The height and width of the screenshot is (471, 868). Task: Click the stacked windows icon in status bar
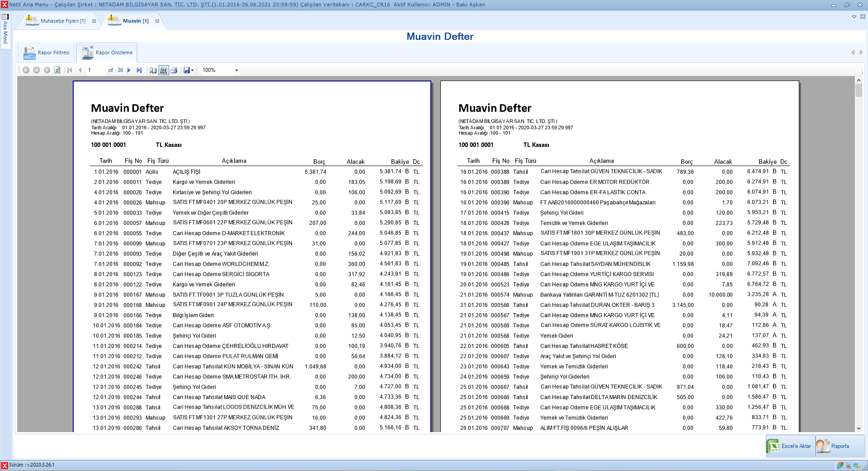(x=840, y=465)
